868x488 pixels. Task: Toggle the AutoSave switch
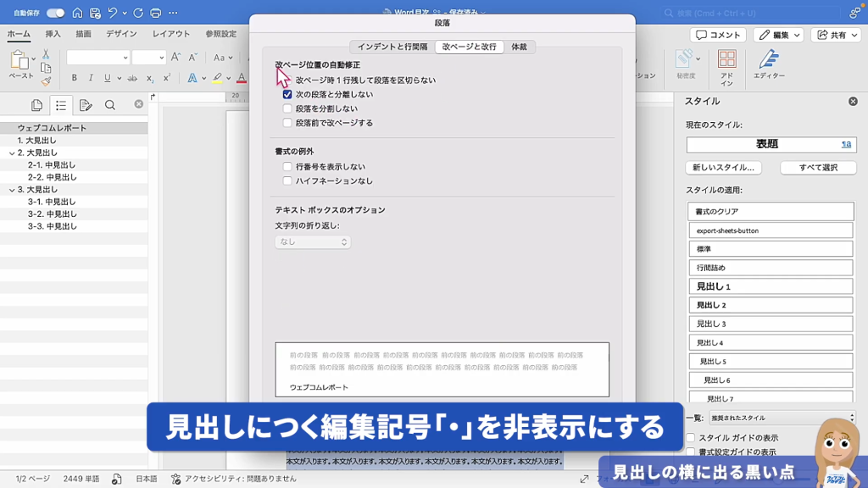pos(55,13)
